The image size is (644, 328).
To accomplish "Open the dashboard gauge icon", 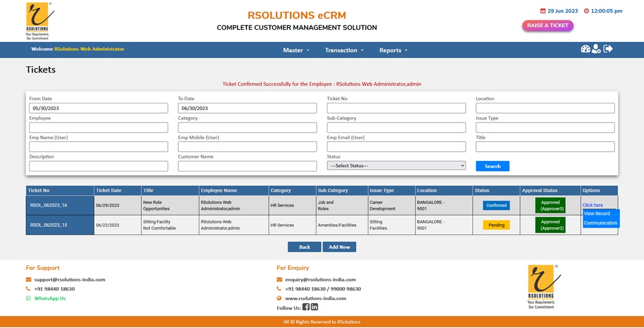I will point(585,49).
